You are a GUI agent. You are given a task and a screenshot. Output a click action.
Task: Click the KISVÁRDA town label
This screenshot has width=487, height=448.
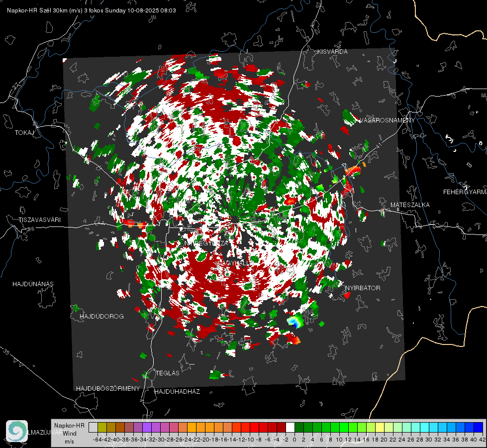pyautogui.click(x=332, y=52)
